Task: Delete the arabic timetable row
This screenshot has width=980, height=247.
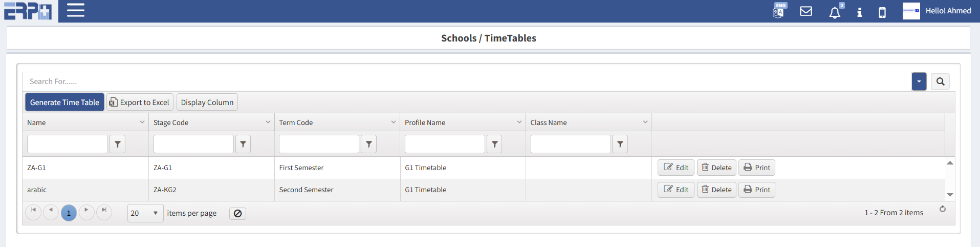Action: (x=716, y=190)
